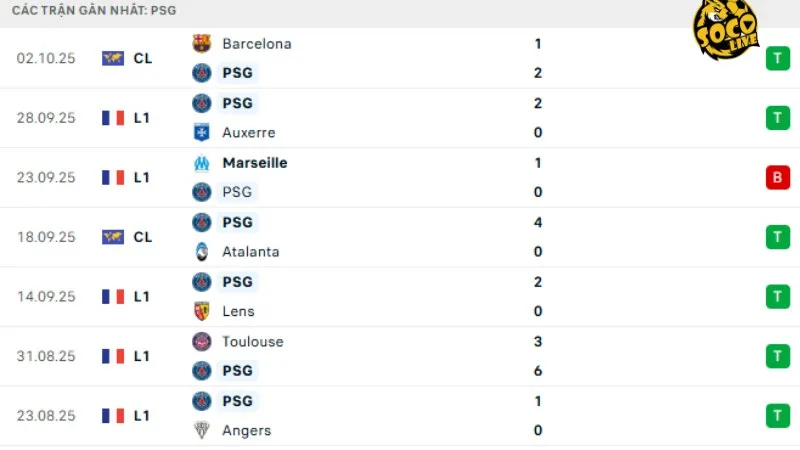Click the red B loss badge
The image size is (800, 450).
click(777, 177)
